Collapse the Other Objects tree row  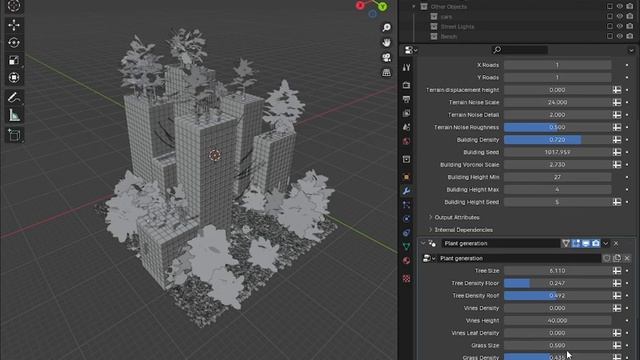(x=413, y=7)
